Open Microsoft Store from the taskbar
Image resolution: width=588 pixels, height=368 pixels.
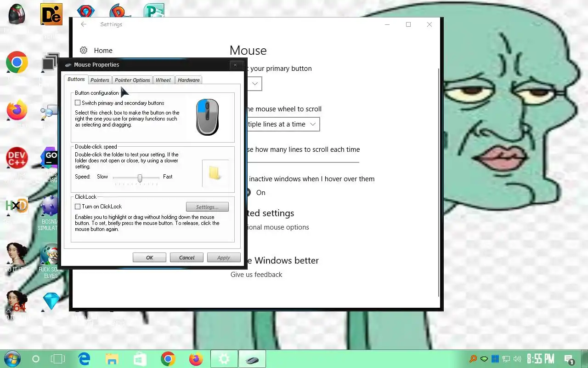click(140, 359)
